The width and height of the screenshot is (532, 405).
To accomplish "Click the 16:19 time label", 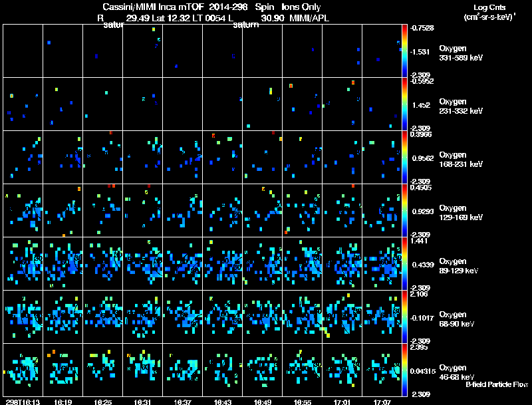I will pos(63,402).
